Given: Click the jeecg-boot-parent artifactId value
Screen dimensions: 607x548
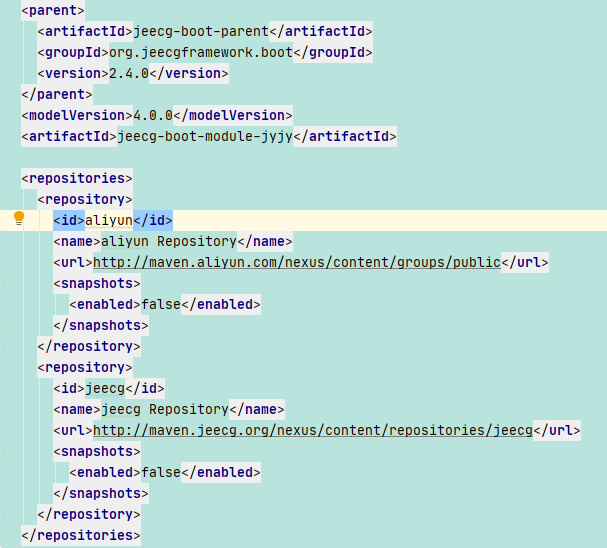Looking at the screenshot, I should [201, 31].
